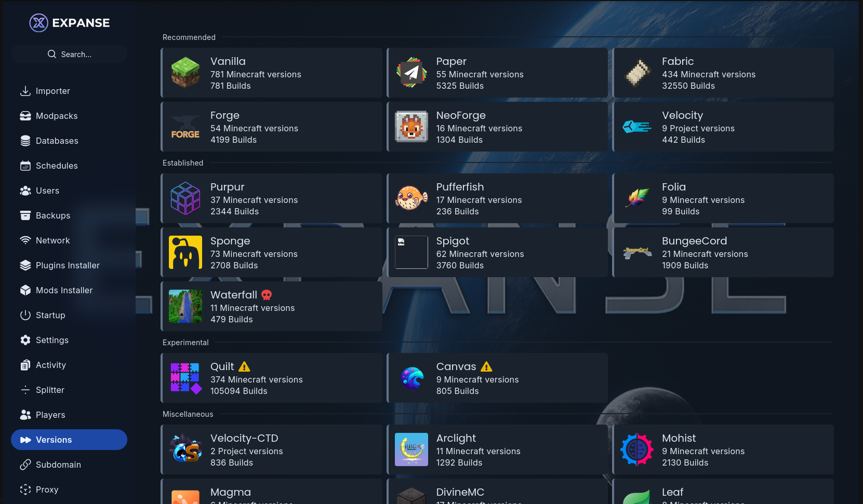Open Schedules via the calendar icon
The height and width of the screenshot is (504, 863).
click(x=25, y=166)
